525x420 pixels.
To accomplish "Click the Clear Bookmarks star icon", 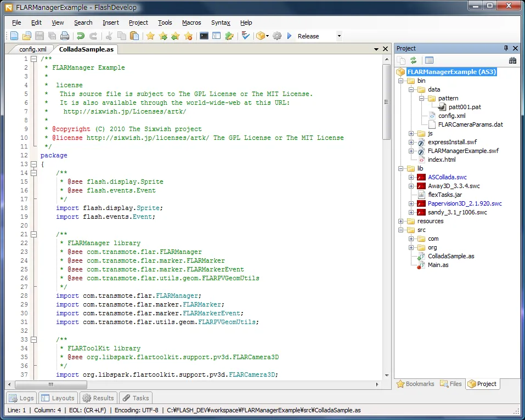I will [188, 36].
